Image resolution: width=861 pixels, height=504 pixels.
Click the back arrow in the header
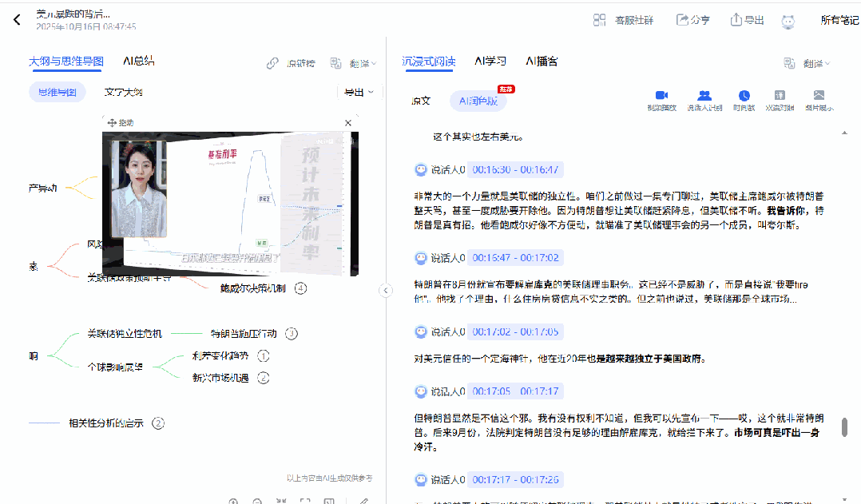[17, 20]
